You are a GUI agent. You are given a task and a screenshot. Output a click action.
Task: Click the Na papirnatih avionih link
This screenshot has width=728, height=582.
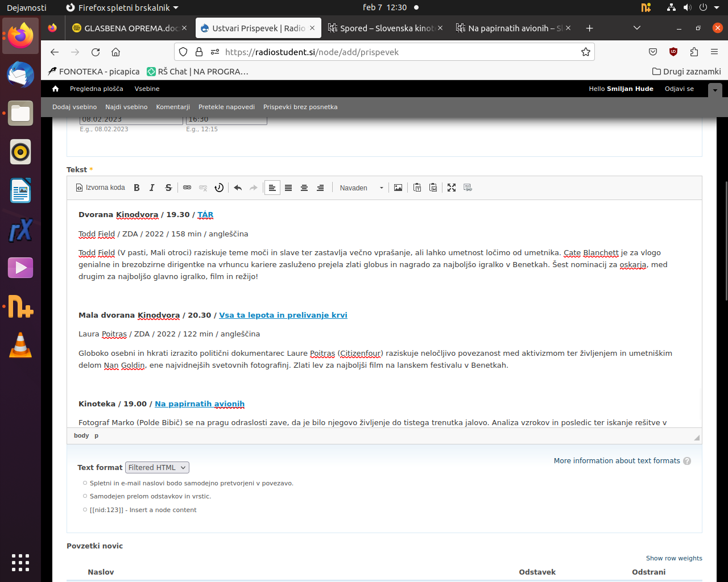click(200, 404)
